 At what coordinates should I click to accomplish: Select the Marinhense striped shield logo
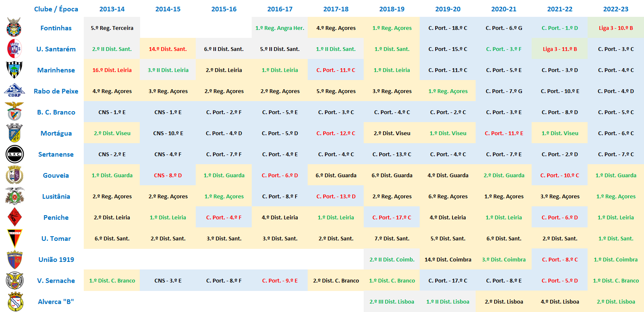click(14, 70)
